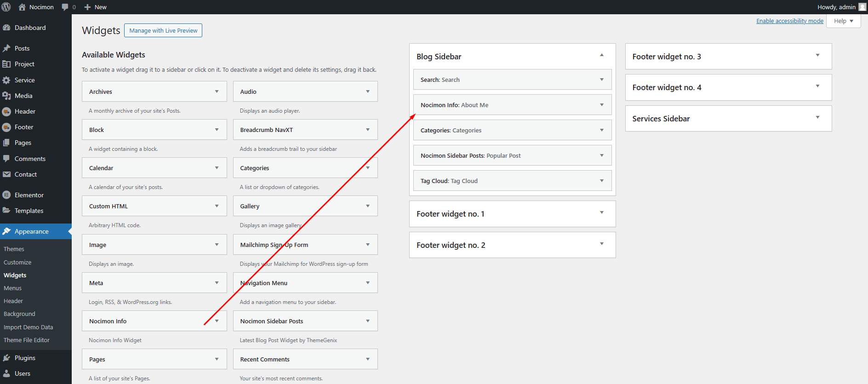Screen dimensions: 868x384
Task: Expand Footer widget no. 2 panel
Action: click(602, 244)
